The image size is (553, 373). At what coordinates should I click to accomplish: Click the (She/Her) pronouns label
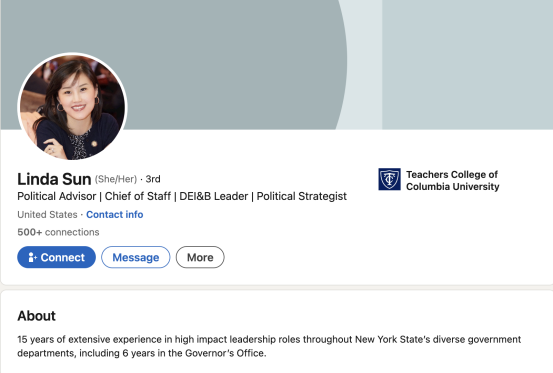click(x=116, y=179)
